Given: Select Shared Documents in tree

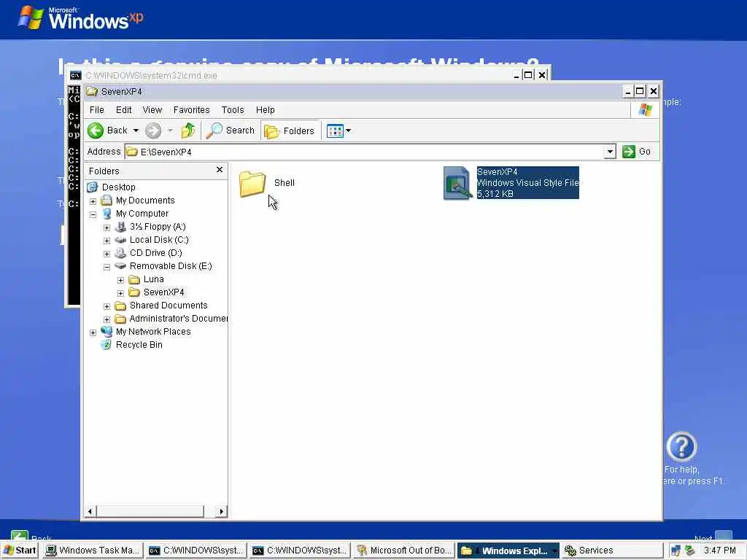Looking at the screenshot, I should (169, 306).
